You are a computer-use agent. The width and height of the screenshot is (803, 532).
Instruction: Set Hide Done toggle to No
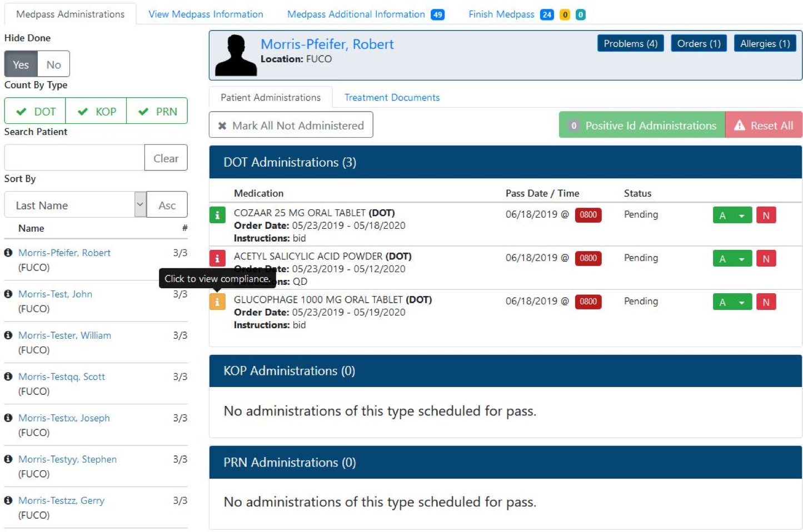point(53,64)
